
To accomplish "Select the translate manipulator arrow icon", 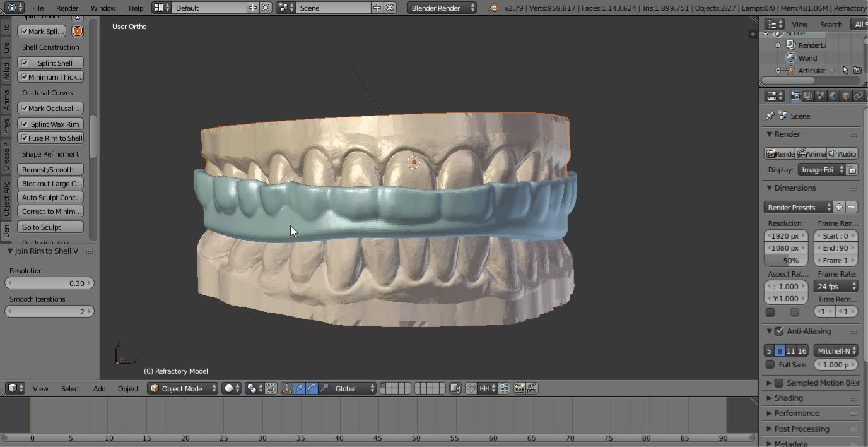I will coord(299,388).
